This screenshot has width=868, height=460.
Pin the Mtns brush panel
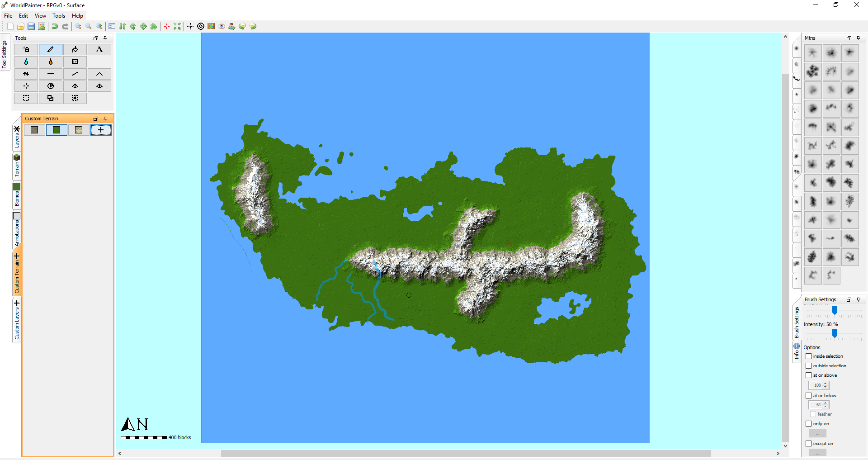(859, 38)
